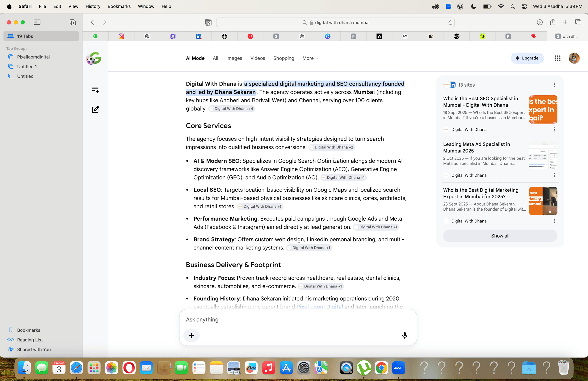This screenshot has height=381, width=588.
Task: Switch to the Instagram pinned tab
Action: click(x=121, y=36)
